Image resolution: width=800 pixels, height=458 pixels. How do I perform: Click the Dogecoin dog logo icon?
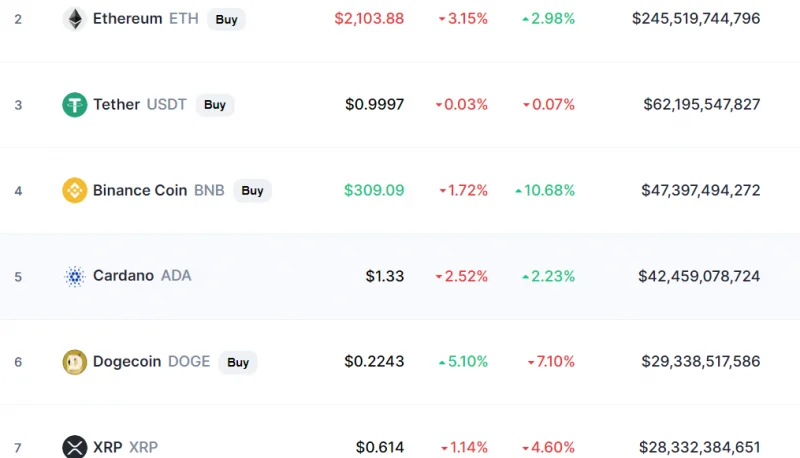(x=75, y=362)
